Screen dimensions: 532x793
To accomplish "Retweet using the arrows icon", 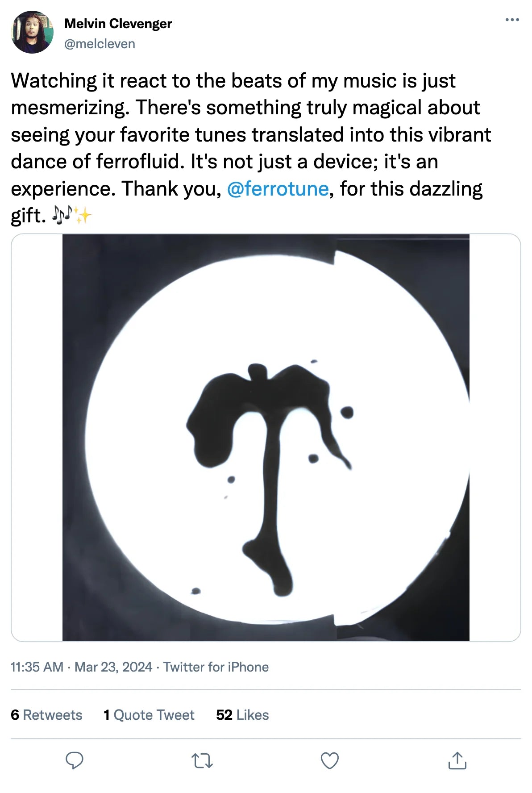I will (x=202, y=760).
